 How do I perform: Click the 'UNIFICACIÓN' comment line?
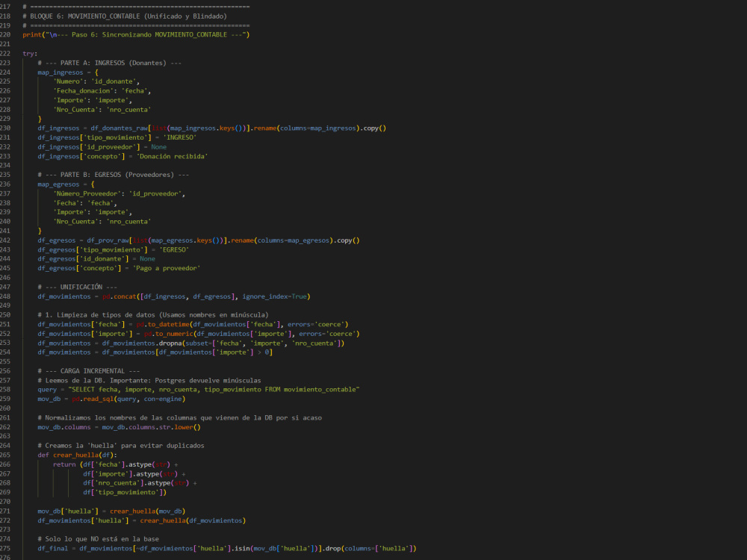(77, 287)
